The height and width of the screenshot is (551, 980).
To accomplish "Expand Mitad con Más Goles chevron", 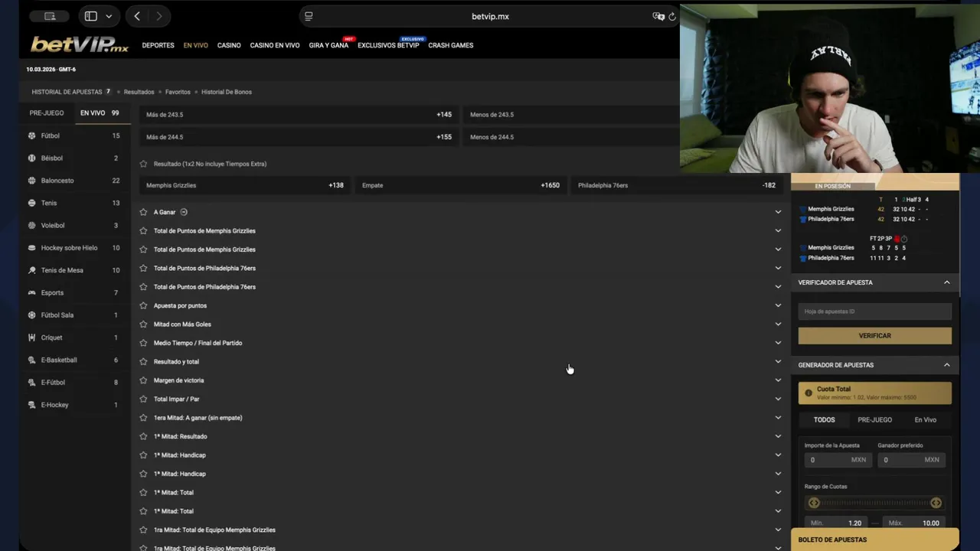I will coord(778,324).
